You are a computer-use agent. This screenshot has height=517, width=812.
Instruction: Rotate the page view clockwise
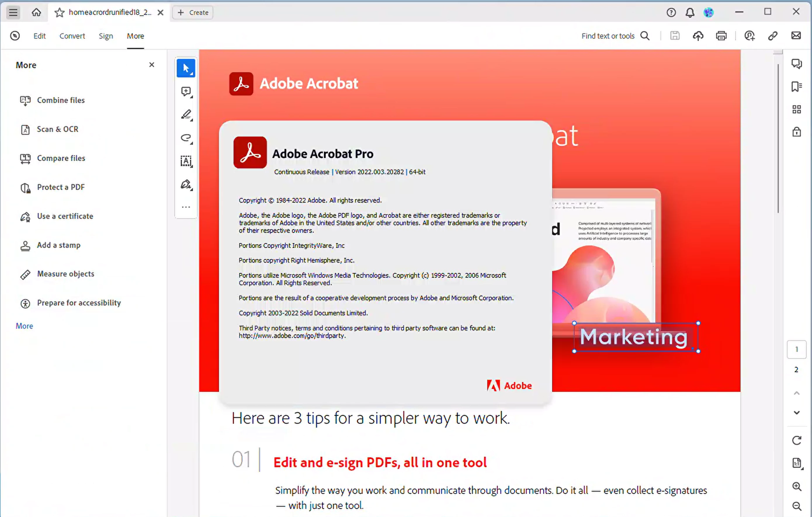[796, 440]
